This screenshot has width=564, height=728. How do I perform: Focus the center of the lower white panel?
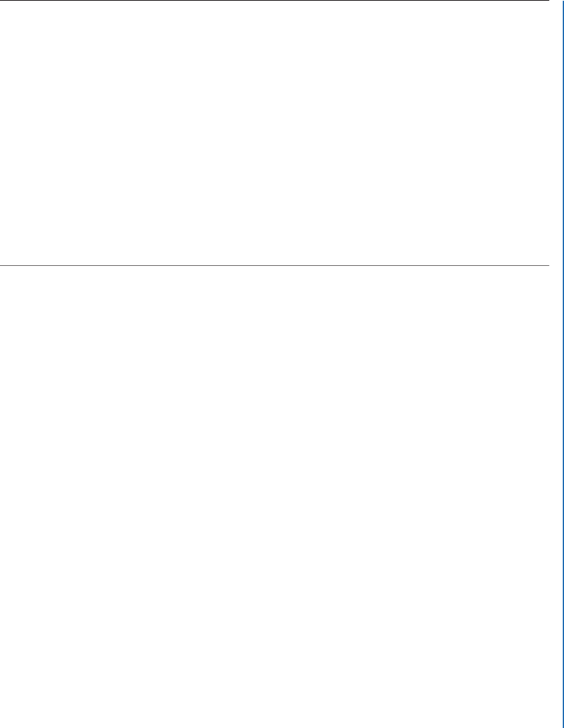tap(274, 497)
